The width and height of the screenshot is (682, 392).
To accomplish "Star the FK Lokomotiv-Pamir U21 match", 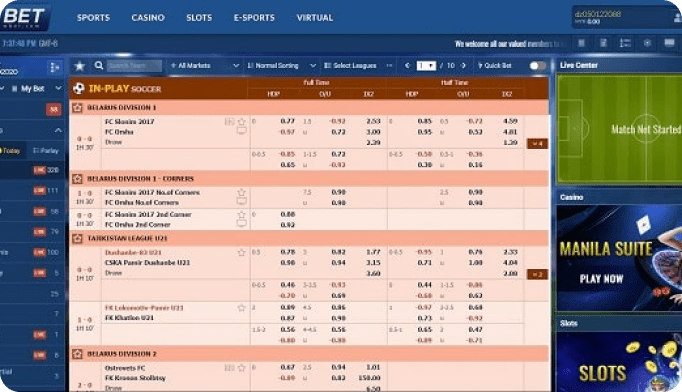I will pyautogui.click(x=241, y=308).
